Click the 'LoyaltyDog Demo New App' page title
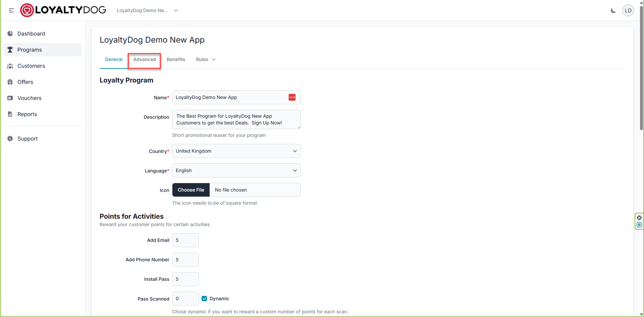644x317 pixels. 152,40
